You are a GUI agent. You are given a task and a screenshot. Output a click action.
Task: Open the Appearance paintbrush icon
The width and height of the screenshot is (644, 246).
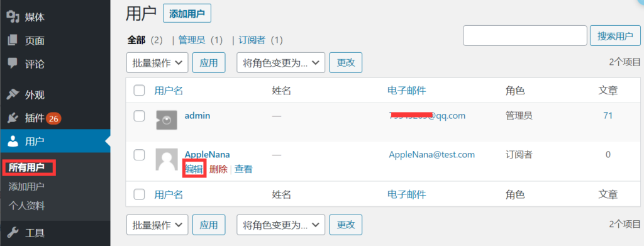13,95
